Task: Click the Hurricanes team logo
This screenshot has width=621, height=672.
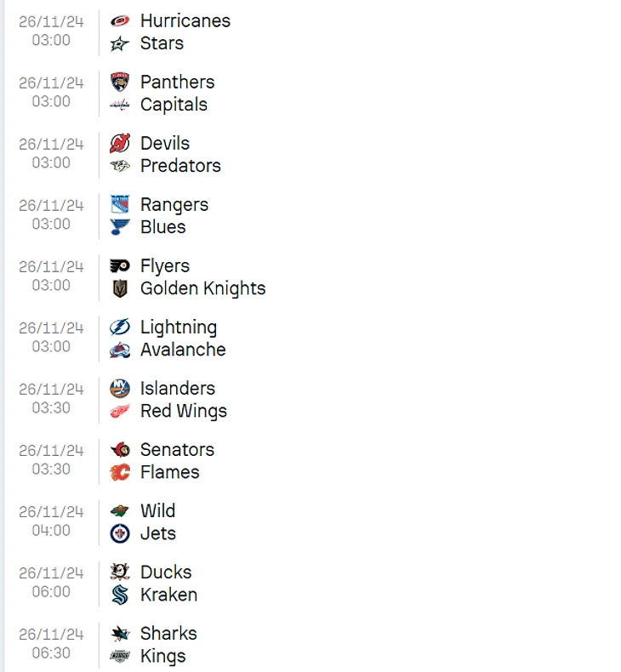Action: 120,20
